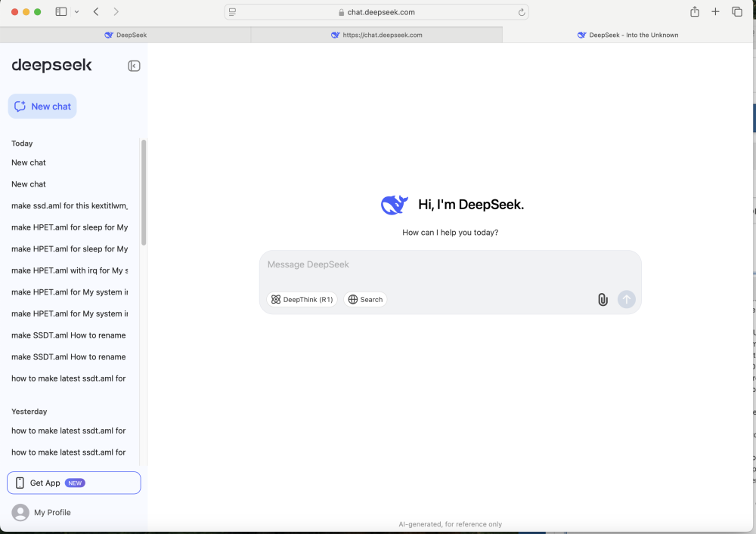Add a new tab with the plus icon
This screenshot has height=534, width=756.
(715, 11)
